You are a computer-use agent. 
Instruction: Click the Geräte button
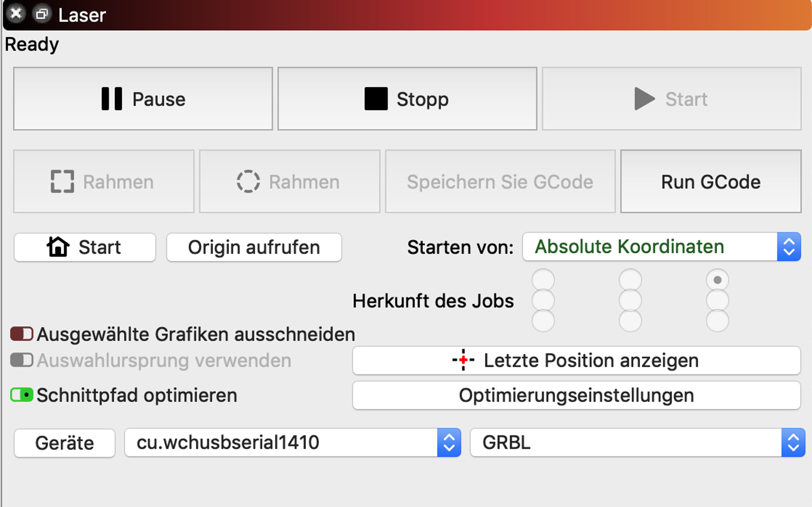coord(65,443)
